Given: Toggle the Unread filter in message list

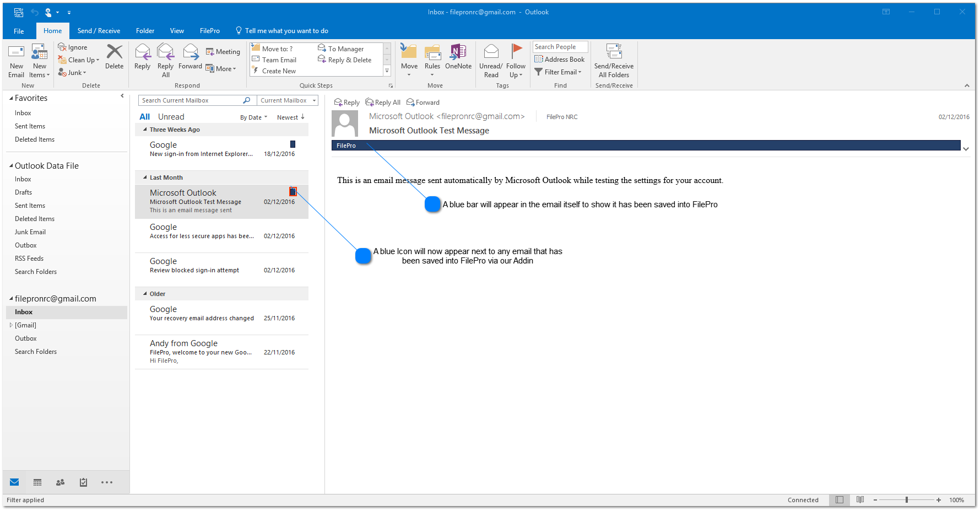Looking at the screenshot, I should click(x=171, y=117).
